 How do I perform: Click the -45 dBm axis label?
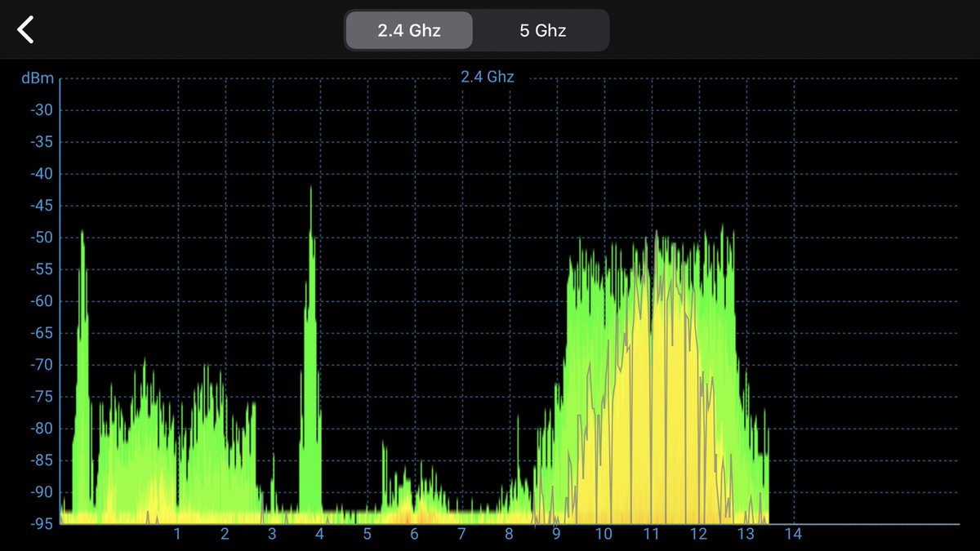(x=41, y=206)
